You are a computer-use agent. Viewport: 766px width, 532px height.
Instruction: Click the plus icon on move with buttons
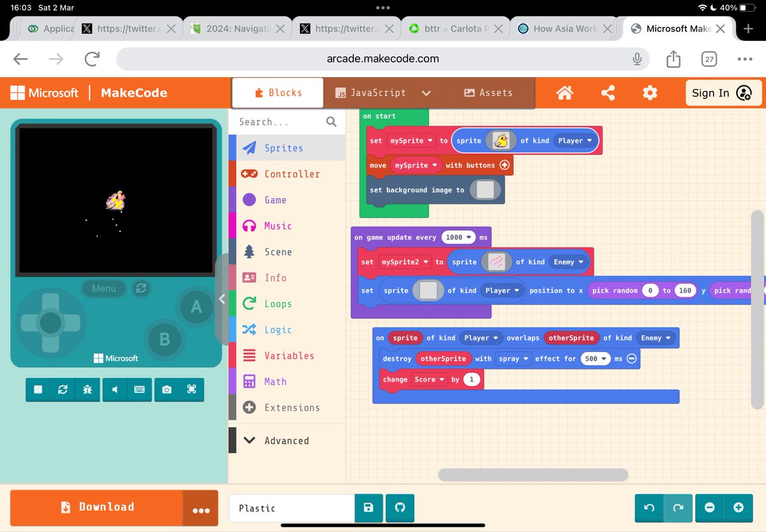coord(504,165)
